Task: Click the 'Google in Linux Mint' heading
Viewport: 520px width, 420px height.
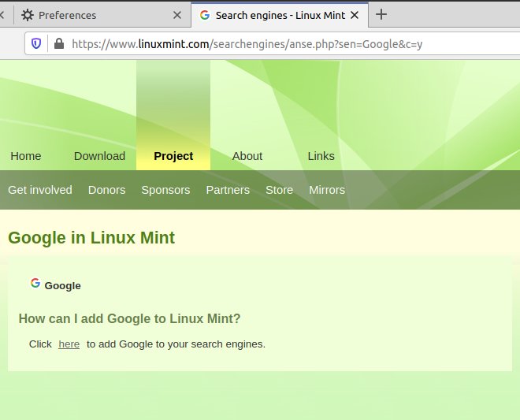Action: [91, 237]
